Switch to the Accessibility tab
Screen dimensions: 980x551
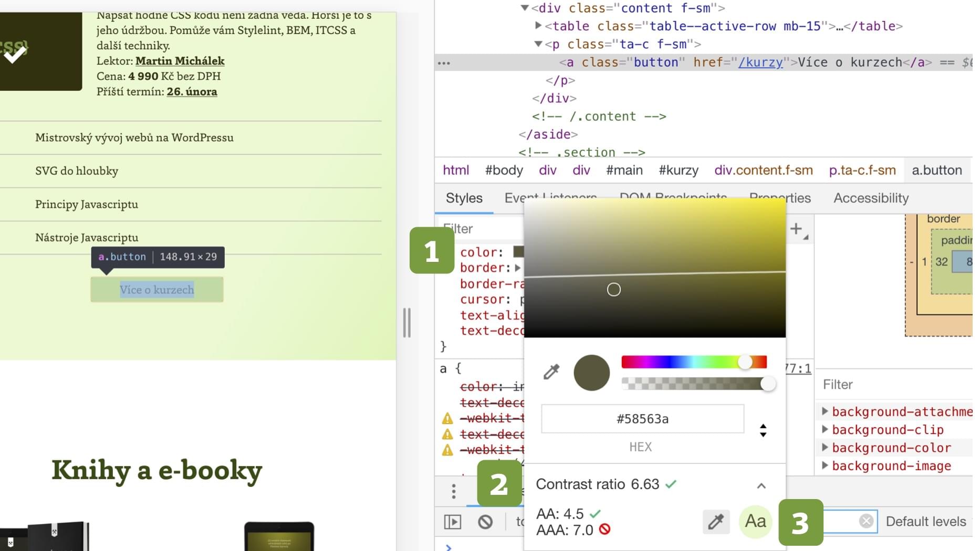click(871, 198)
